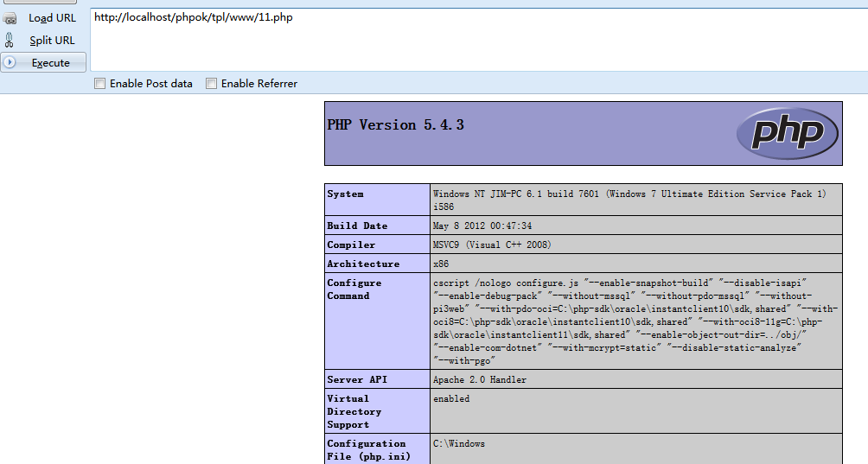Select the System row label
The height and width of the screenshot is (464, 868).
click(x=345, y=194)
